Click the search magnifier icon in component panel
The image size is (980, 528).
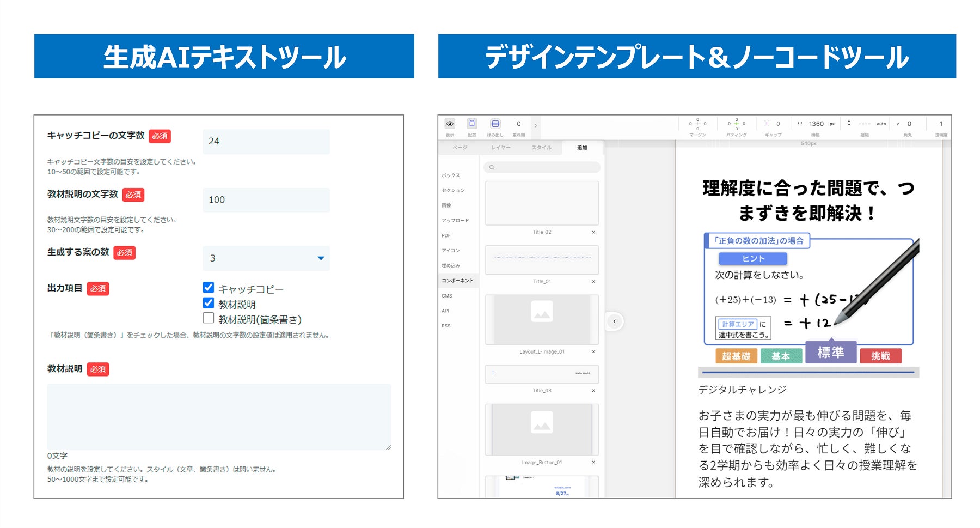(x=492, y=167)
